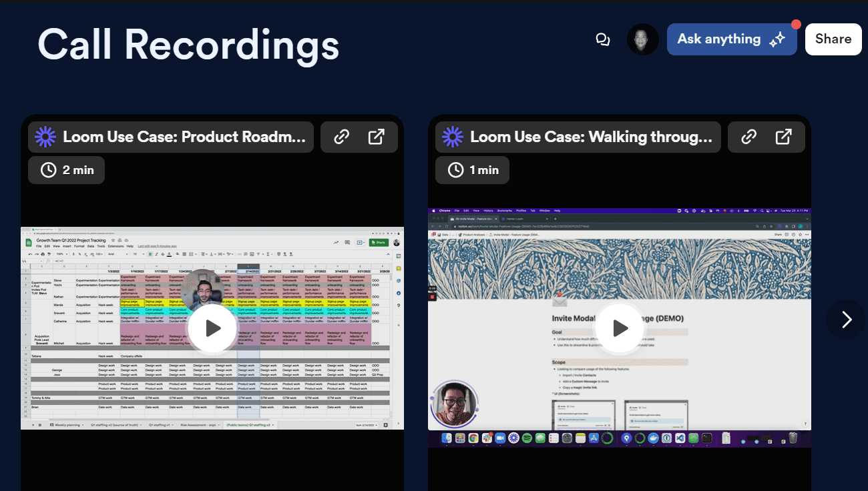Click the 2 min duration badge

click(67, 170)
